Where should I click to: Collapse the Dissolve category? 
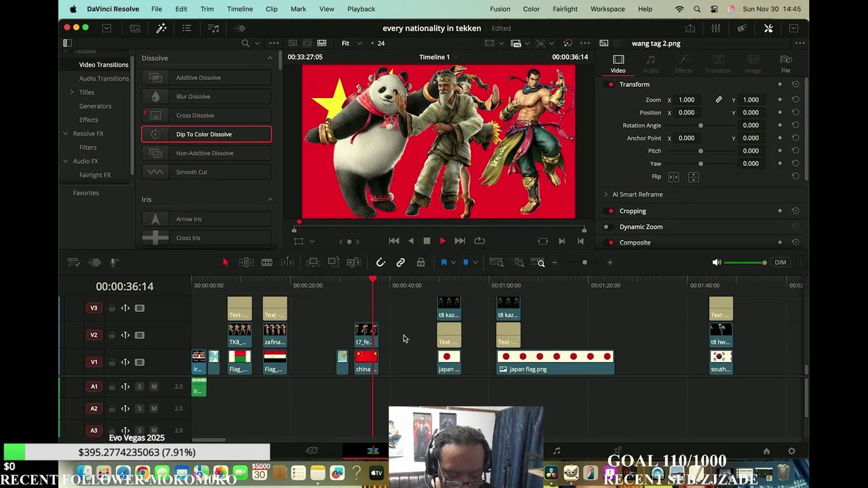(x=270, y=58)
